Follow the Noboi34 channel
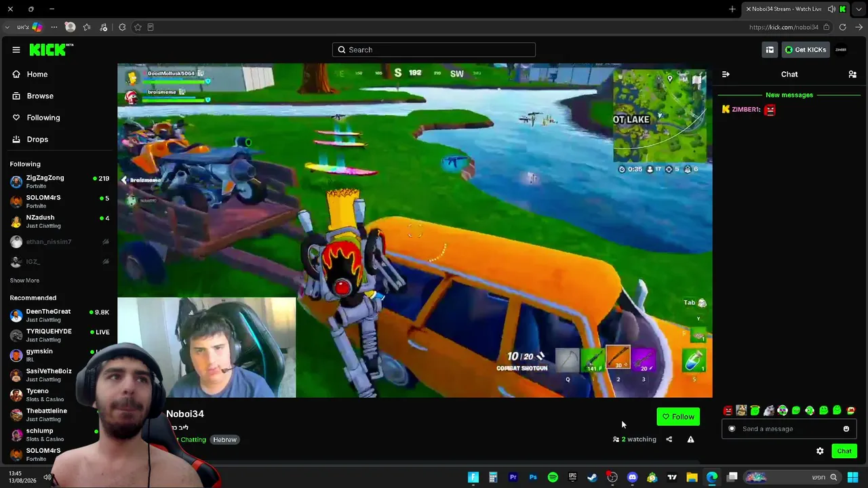Screen dimensions: 868x488 point(678,417)
